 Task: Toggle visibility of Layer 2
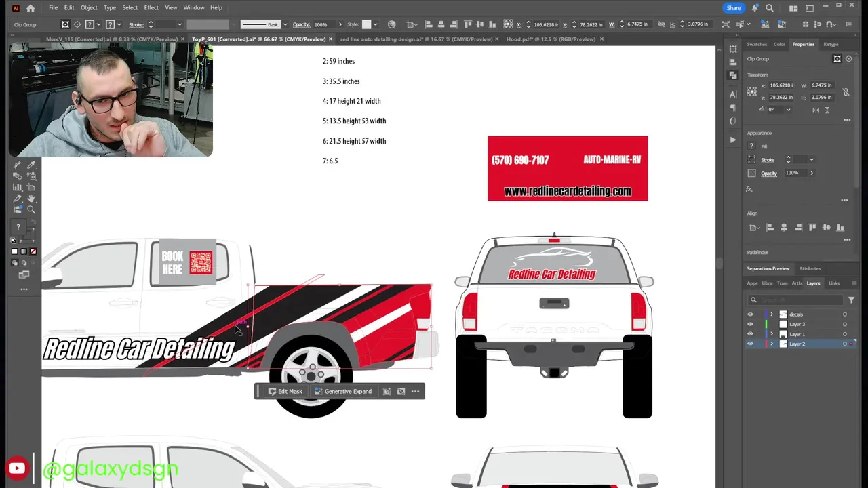point(750,344)
